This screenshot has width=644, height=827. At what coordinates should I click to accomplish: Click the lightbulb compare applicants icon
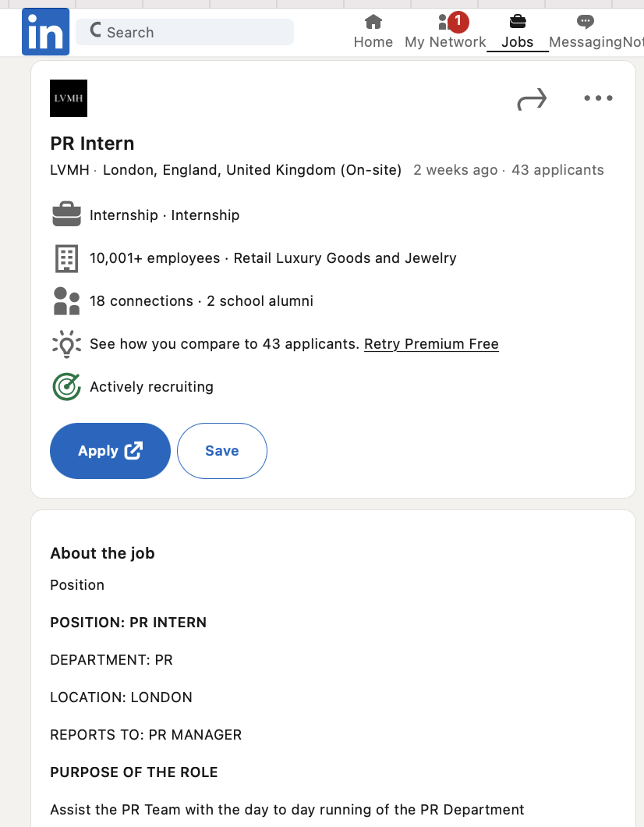67,344
